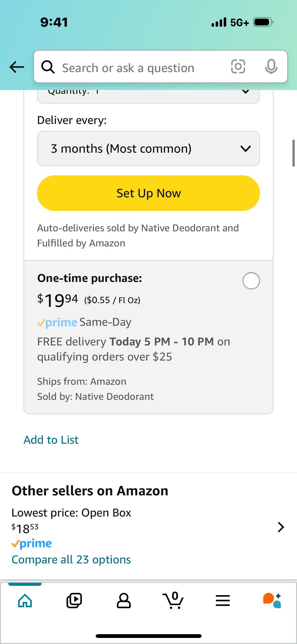Open the hamburger menu tab
The width and height of the screenshot is (297, 644).
click(x=223, y=601)
